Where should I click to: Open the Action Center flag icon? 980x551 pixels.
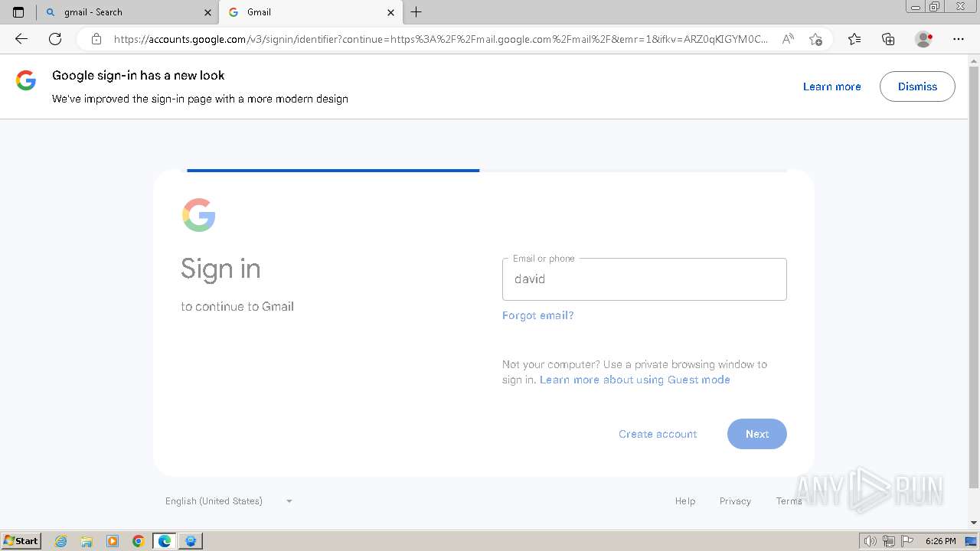click(x=906, y=541)
